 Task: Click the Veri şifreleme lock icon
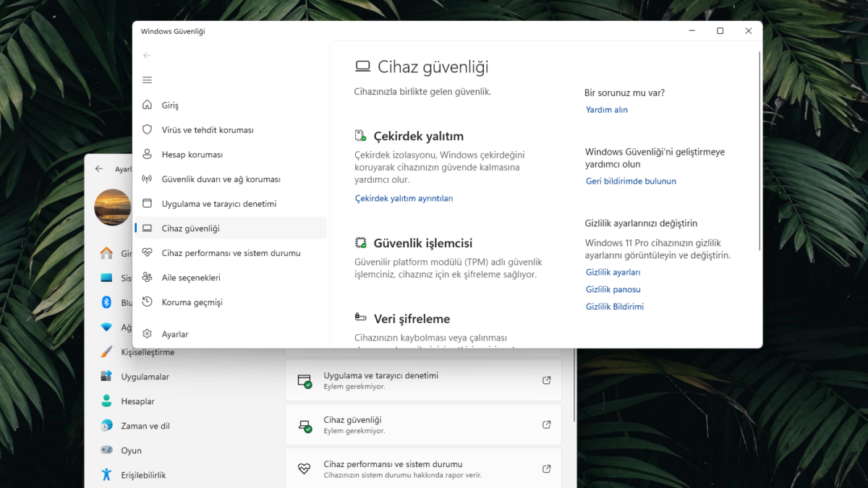(x=361, y=317)
